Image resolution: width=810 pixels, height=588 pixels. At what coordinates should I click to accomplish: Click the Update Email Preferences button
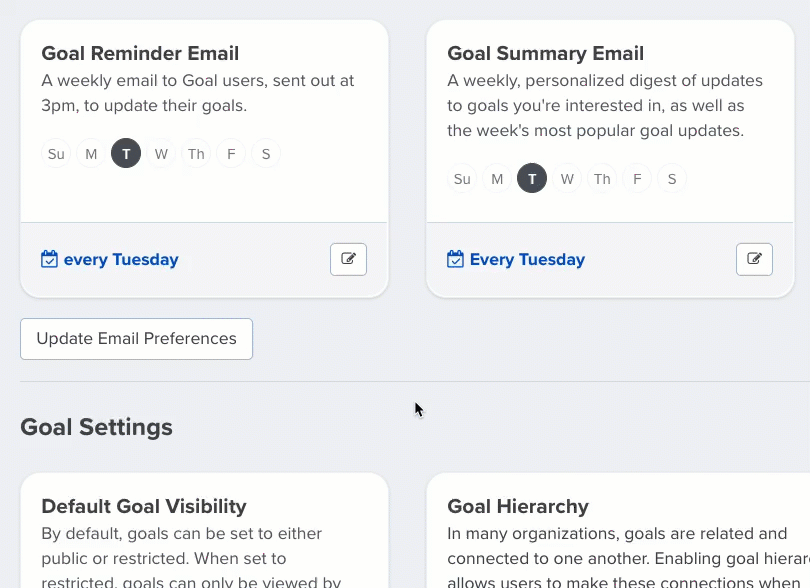pos(136,339)
